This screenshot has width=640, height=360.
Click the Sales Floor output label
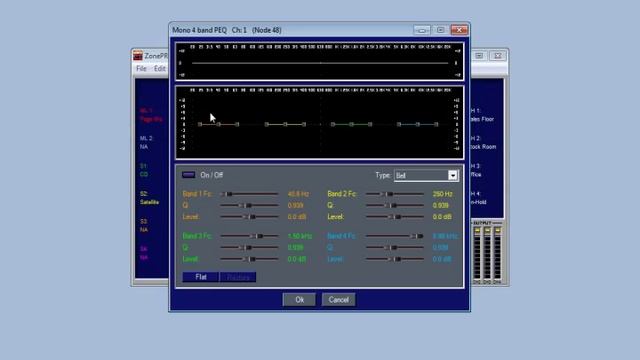pos(482,119)
